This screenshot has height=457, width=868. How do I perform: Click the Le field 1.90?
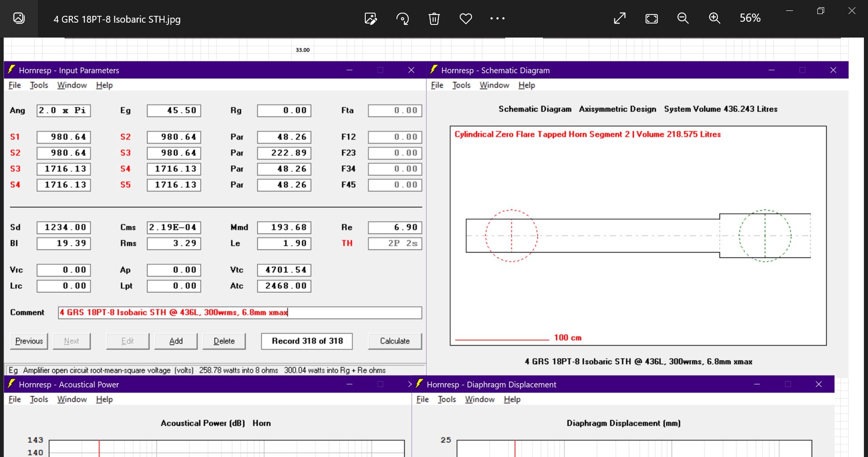click(x=284, y=243)
